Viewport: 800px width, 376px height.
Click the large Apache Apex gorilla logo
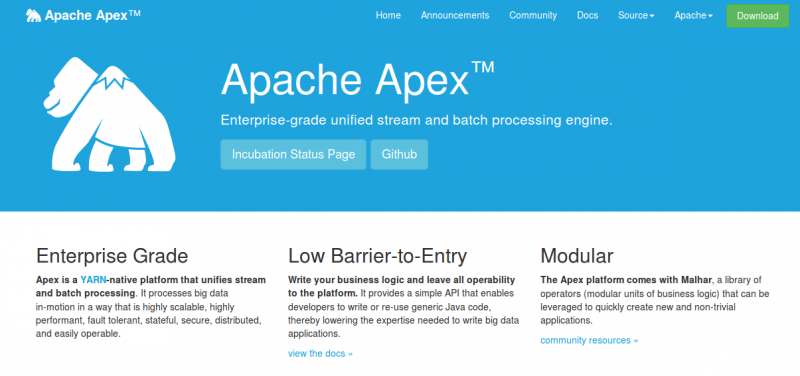coord(109,114)
